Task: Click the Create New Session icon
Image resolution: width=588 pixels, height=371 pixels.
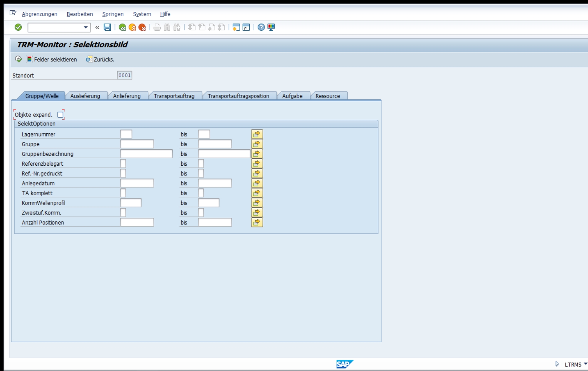Action: (236, 27)
